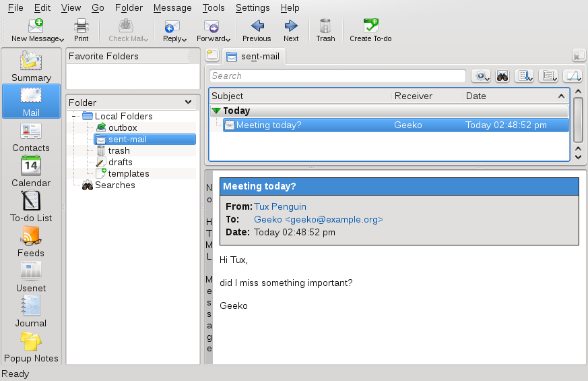Open the Journal component
The height and width of the screenshot is (381, 588).
pos(31,312)
